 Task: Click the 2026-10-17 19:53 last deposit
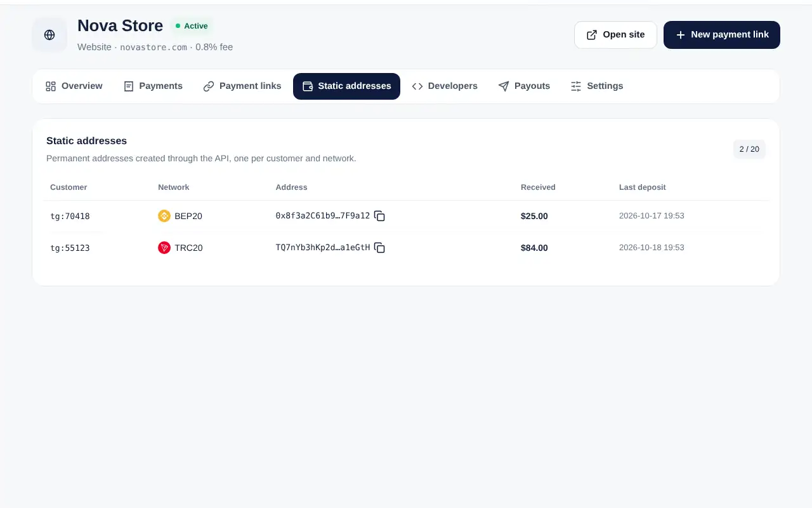coord(652,216)
